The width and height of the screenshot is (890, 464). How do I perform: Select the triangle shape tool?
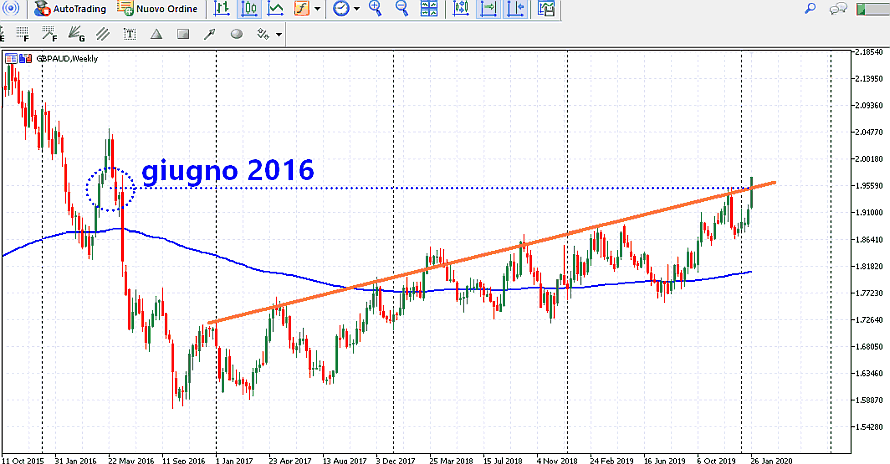(x=156, y=34)
